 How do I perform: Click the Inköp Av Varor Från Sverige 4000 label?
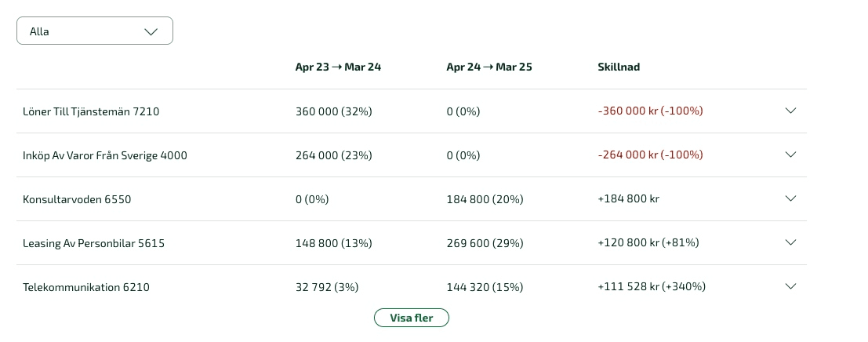pyautogui.click(x=104, y=155)
